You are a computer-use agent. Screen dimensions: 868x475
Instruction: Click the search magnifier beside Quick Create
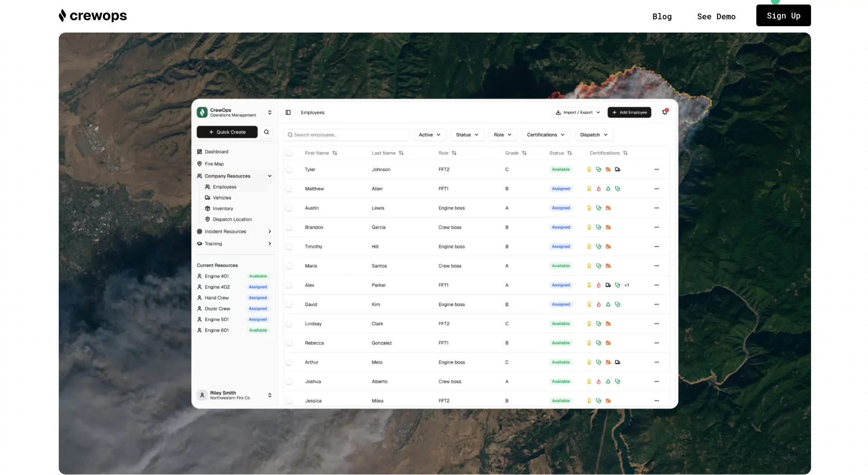point(266,132)
